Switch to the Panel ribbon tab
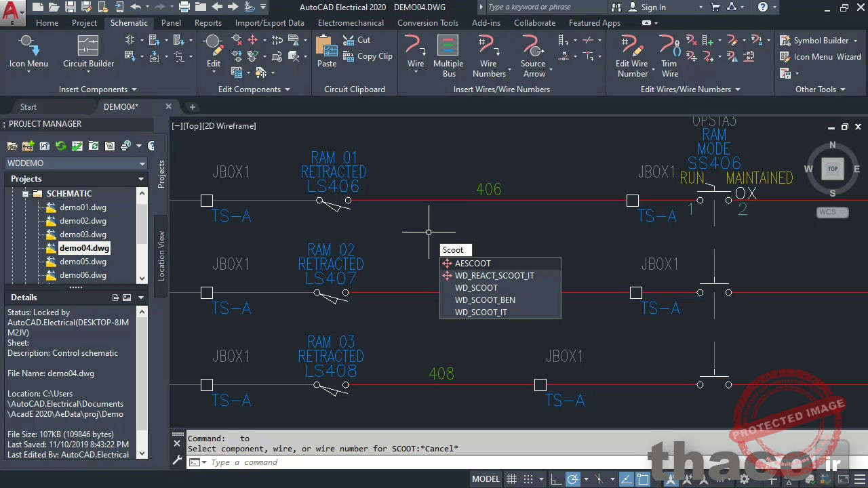Image resolution: width=868 pixels, height=488 pixels. (171, 22)
